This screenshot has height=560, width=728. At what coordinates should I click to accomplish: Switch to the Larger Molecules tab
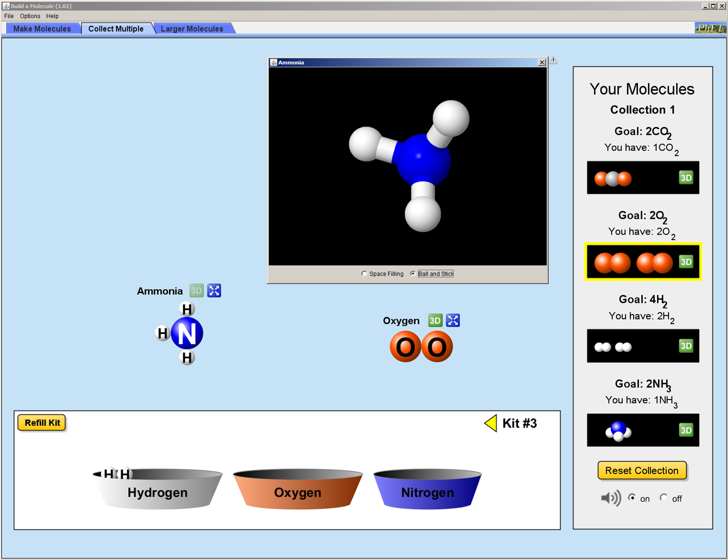coord(192,29)
